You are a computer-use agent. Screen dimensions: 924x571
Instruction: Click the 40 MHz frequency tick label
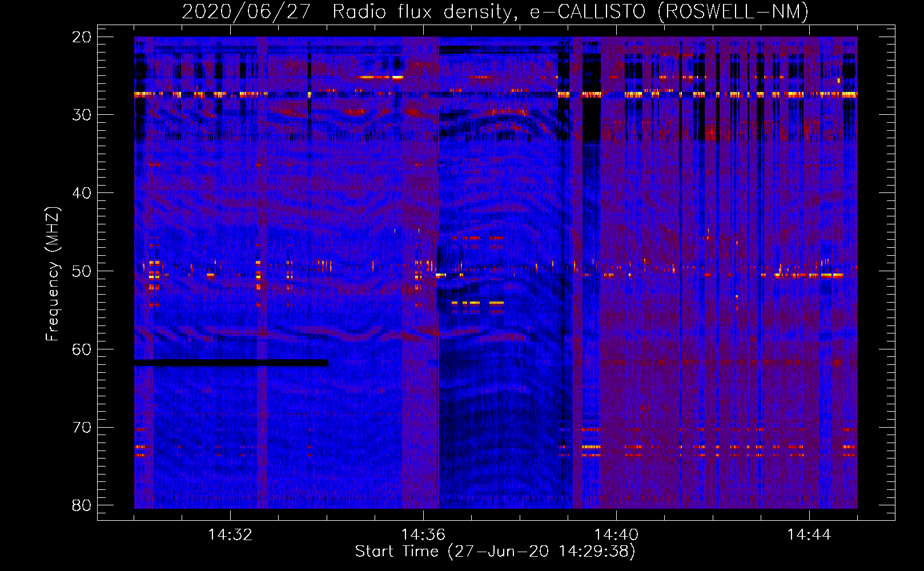point(82,193)
